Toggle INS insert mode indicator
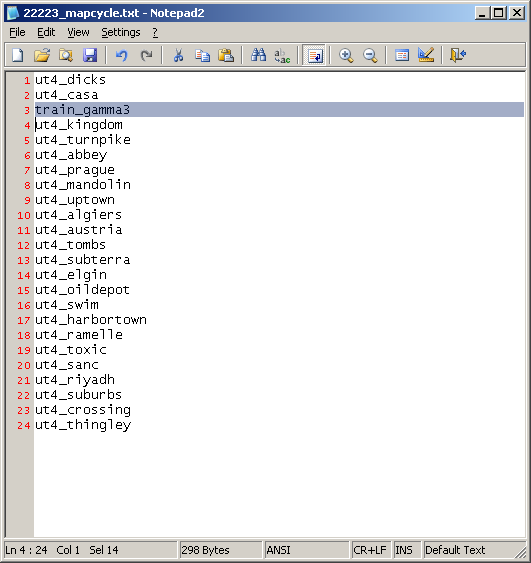Viewport: 531px width, 563px height. [x=407, y=550]
